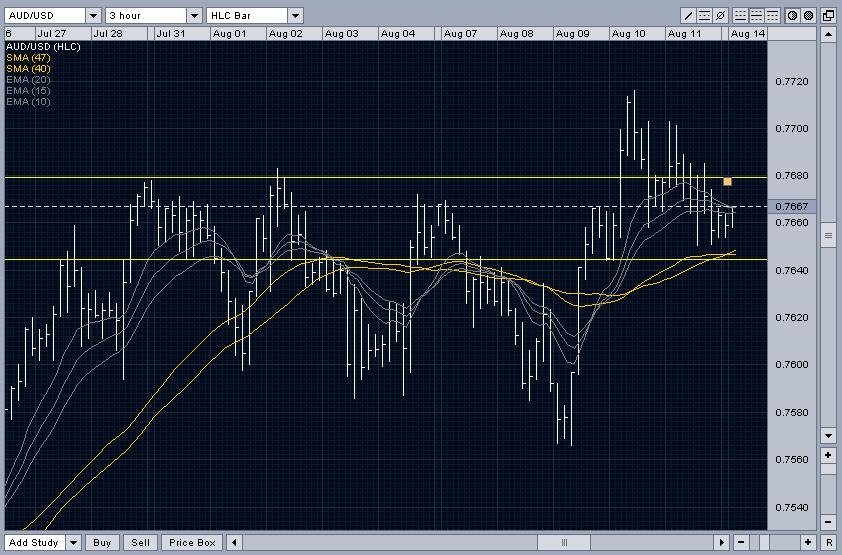Click the fully shaded octagon icon
842x555 pixels.
tap(809, 16)
